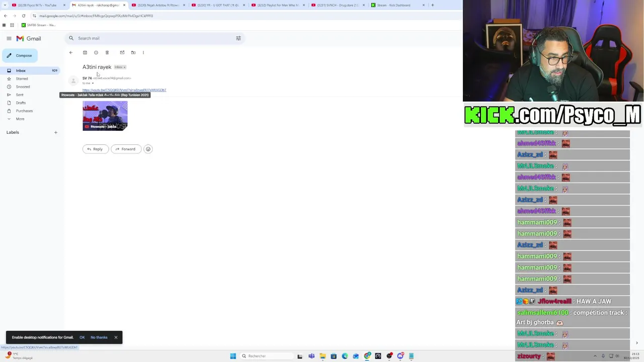Expand recipient details next to 'to me'
644x362 pixels.
point(93,83)
